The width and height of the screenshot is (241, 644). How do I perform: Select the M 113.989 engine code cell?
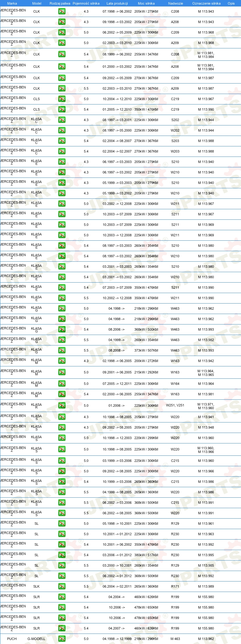coord(206,586)
